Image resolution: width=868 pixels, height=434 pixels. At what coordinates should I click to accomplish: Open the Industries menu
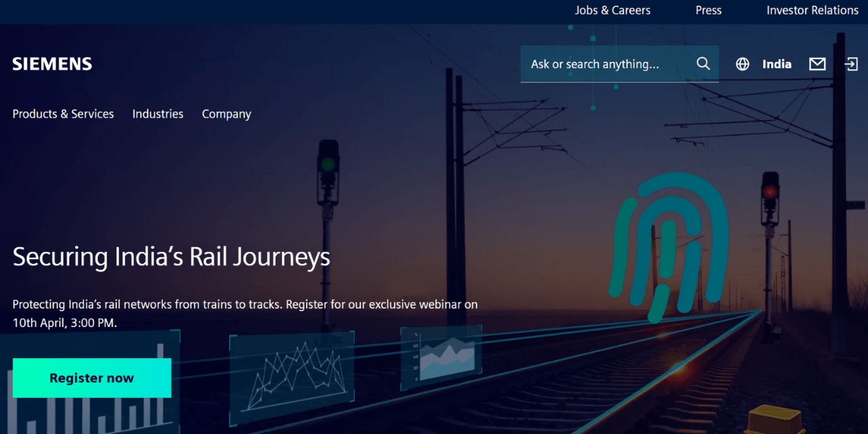click(158, 114)
